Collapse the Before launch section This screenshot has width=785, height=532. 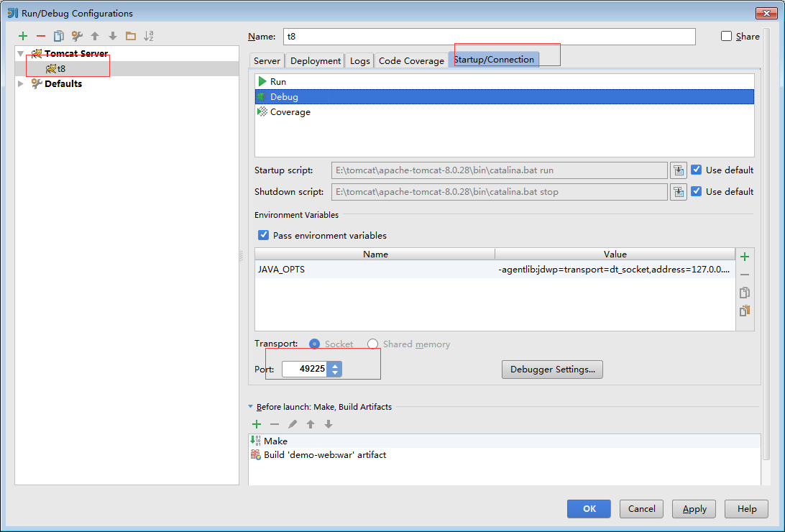250,407
